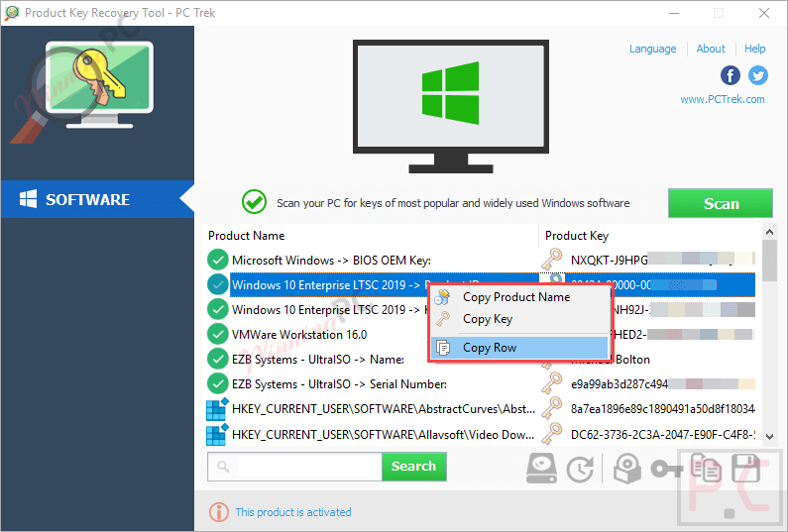Click the key value starting DC62-3736-2C3A
Screen dimensions: 788x532
663,435
